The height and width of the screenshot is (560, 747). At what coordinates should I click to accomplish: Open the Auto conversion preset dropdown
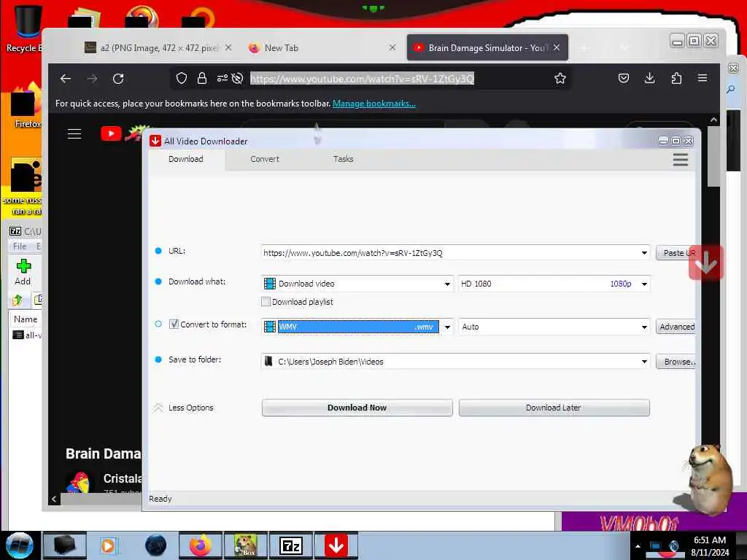tap(644, 327)
